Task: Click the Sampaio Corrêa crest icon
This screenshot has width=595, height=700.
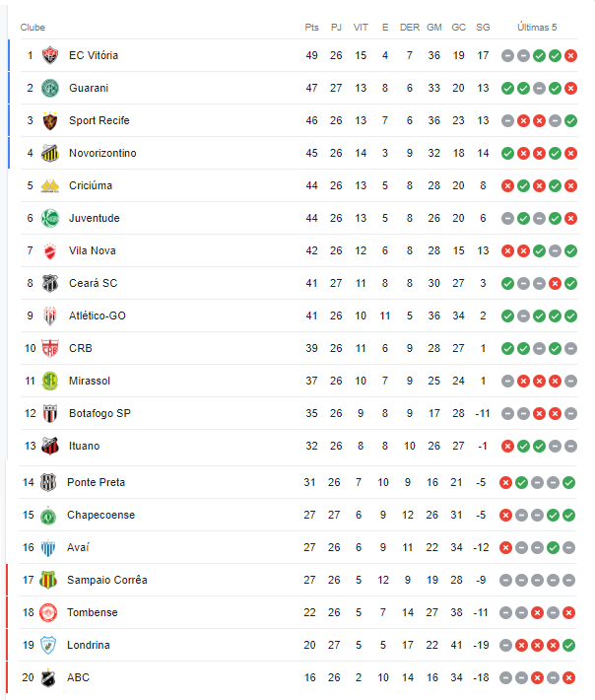Action: coord(48,580)
